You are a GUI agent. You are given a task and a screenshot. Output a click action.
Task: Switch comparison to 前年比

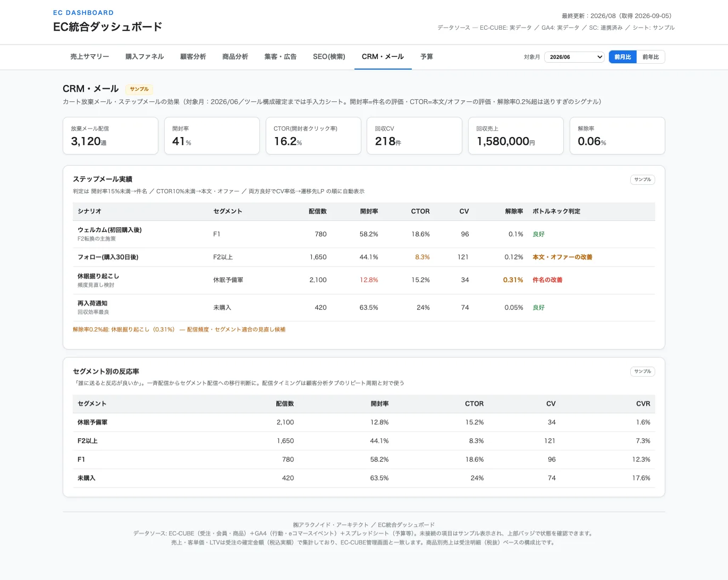[650, 57]
